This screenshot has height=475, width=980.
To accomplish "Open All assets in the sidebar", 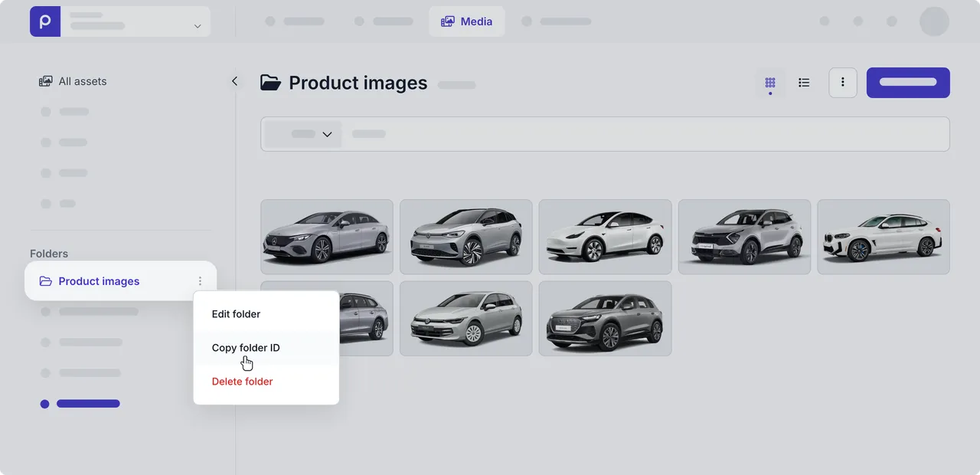I will (x=73, y=81).
